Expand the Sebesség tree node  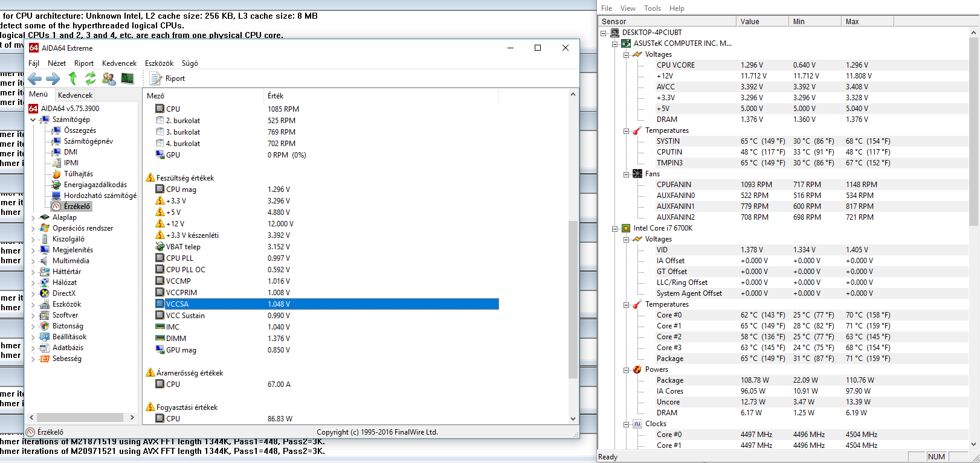[33, 359]
